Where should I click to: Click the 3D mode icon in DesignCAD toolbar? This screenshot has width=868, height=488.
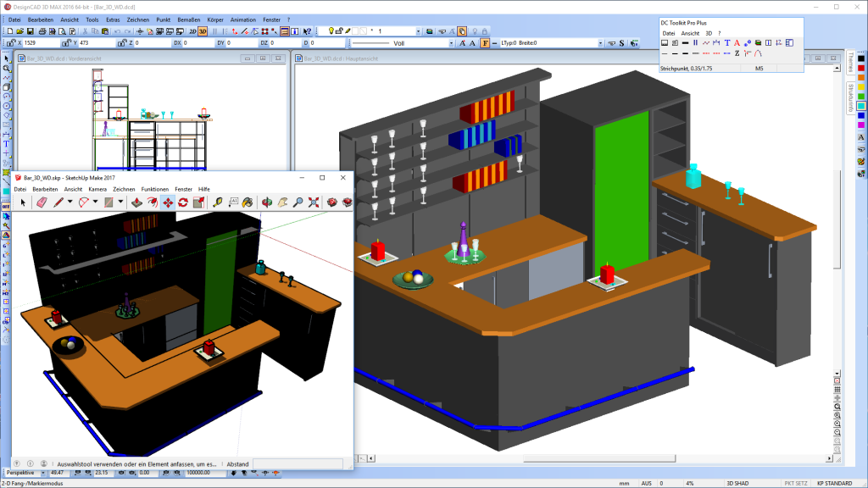[202, 30]
